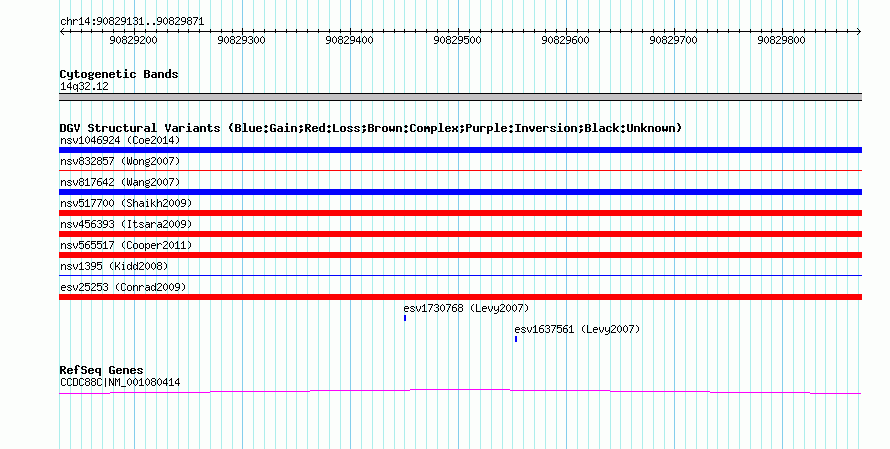The height and width of the screenshot is (449, 890).
Task: Open variant label nsv1395 (Kidd2008)
Action: tap(114, 266)
